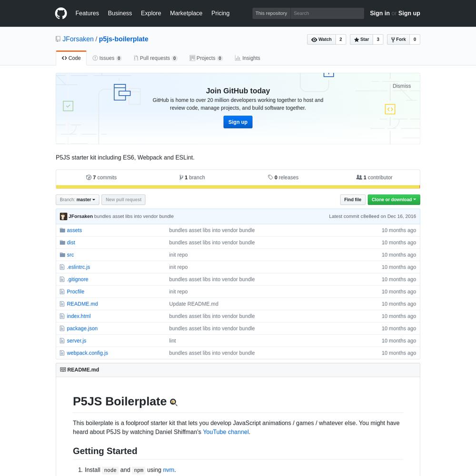Image resolution: width=476 pixels, height=476 pixels.
Task: Open the webpack.config.js file
Action: (88, 353)
